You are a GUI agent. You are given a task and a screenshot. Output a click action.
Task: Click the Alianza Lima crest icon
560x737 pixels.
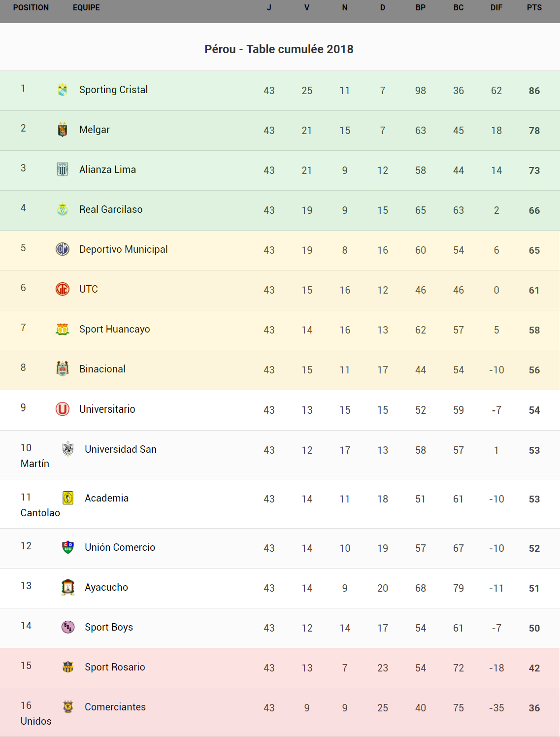point(63,169)
